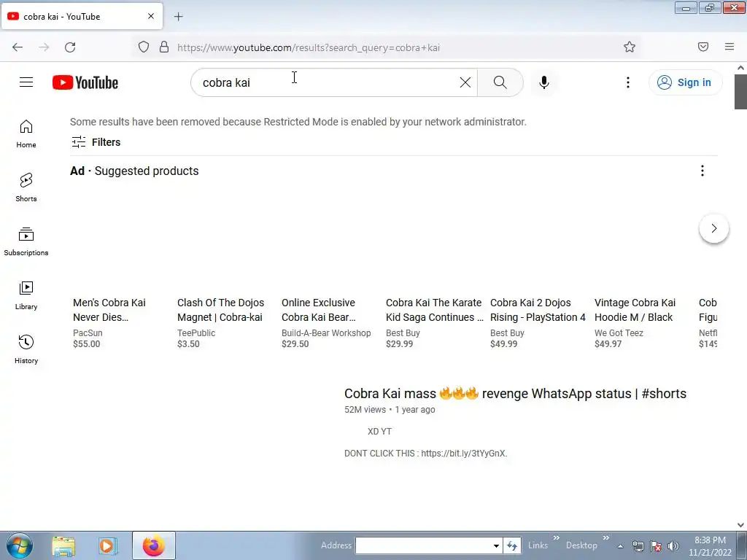Image resolution: width=747 pixels, height=560 pixels.
Task: Open Windows Explorer from the taskbar
Action: (63, 545)
